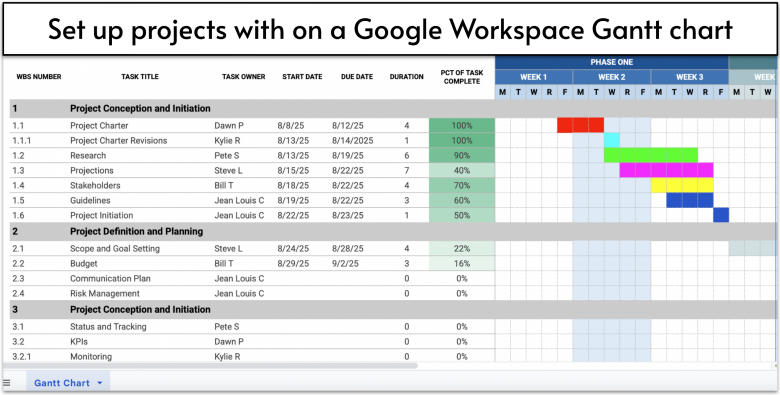Screen dimensions: 780x395
Task: Click duration 6 on the Research row
Action: [406, 155]
